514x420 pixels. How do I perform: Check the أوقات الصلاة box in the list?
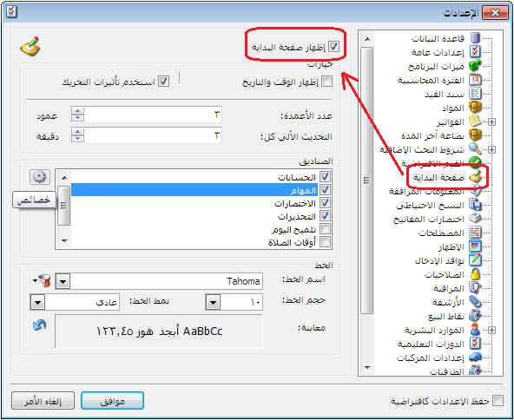326,242
